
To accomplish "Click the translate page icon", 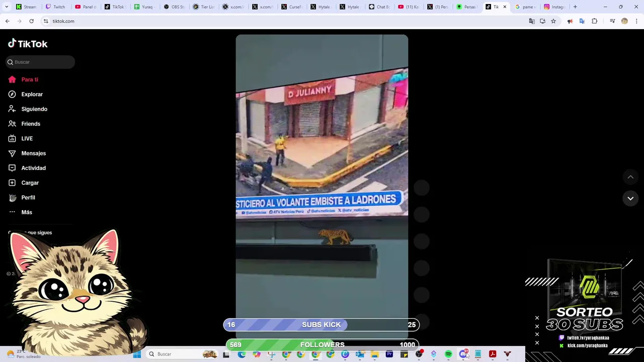I will [x=532, y=21].
